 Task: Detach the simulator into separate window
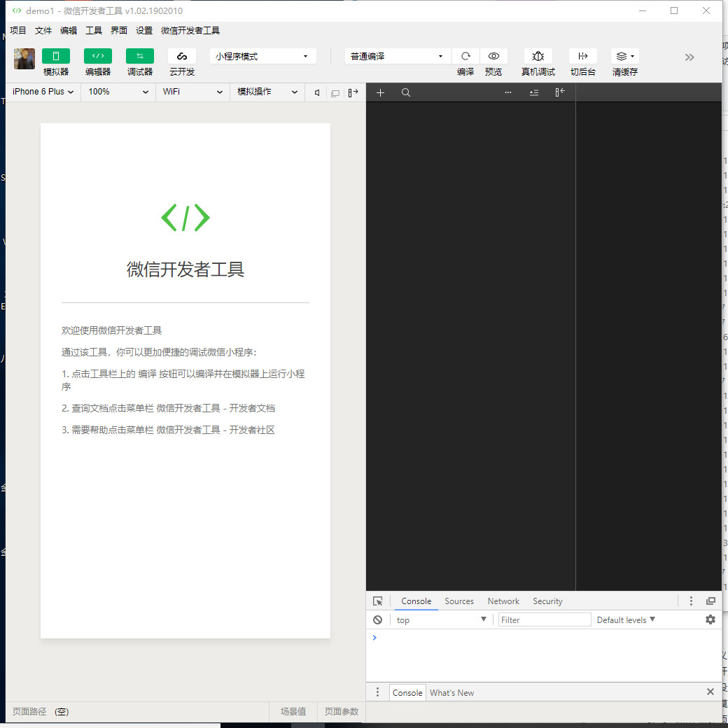(335, 93)
